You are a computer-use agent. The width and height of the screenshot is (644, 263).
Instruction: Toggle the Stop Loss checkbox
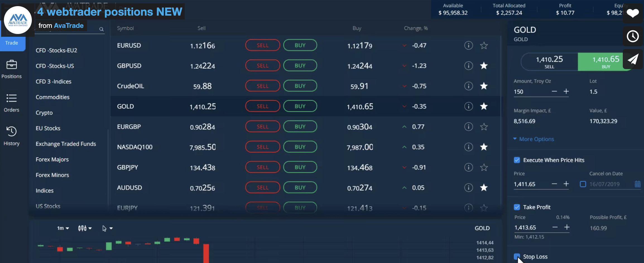(517, 257)
